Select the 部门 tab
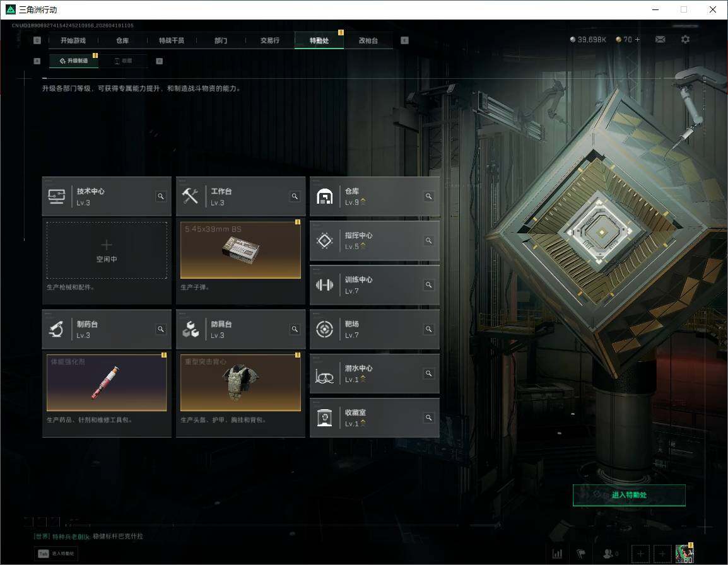 221,40
